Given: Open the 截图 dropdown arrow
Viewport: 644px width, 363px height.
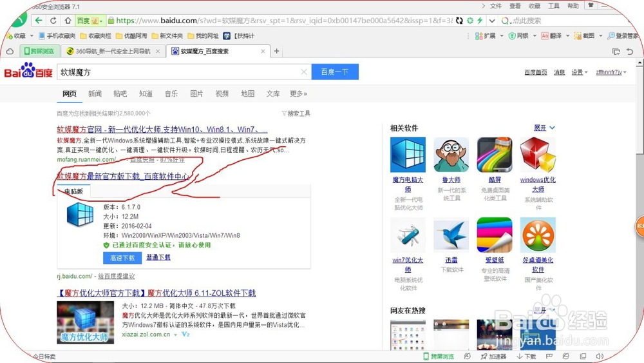Looking at the screenshot, I should point(600,35).
